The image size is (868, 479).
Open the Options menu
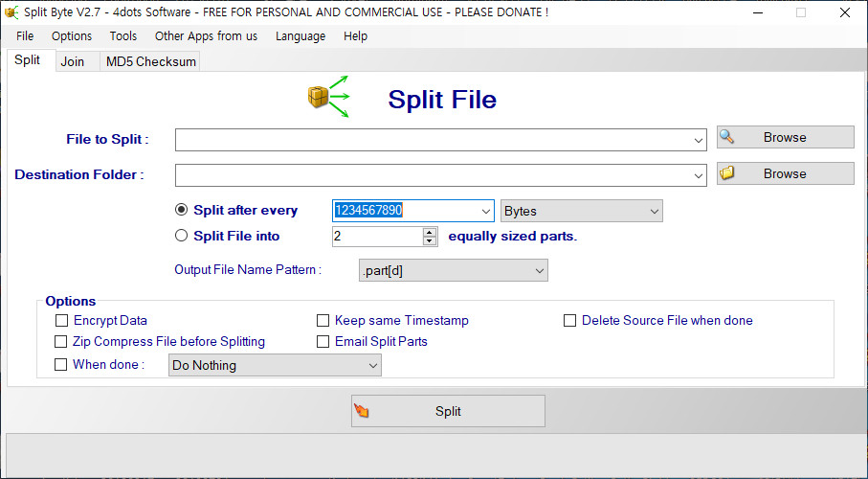72,36
